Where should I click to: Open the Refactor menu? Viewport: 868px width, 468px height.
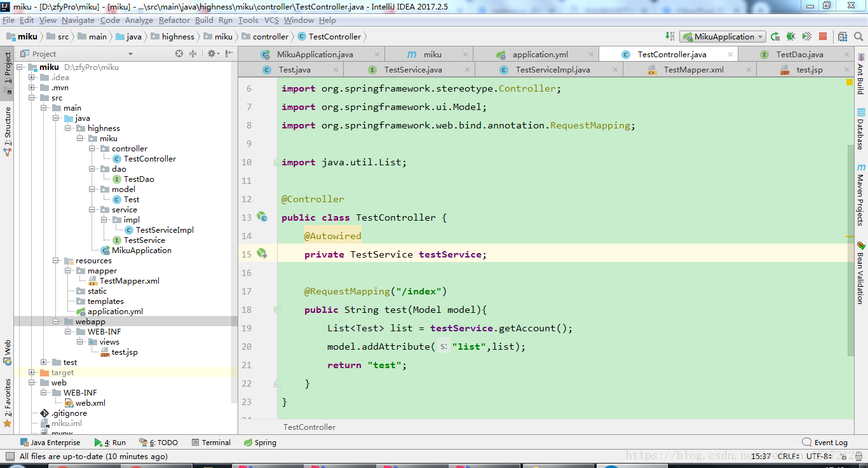[x=174, y=20]
